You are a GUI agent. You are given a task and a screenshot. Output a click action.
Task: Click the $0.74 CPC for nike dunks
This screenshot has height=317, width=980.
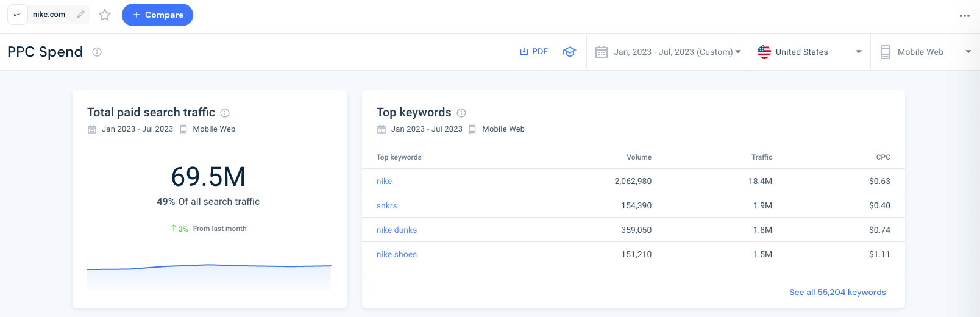pyautogui.click(x=879, y=230)
